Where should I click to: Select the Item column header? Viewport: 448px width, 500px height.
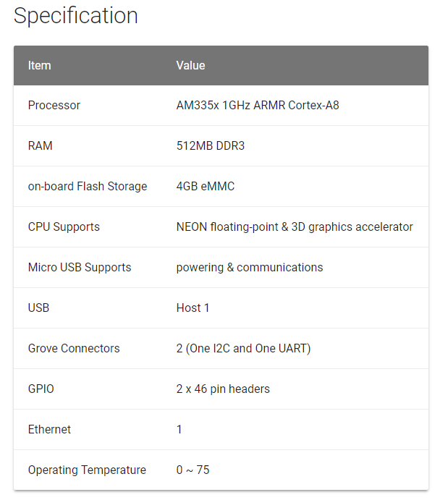click(40, 65)
